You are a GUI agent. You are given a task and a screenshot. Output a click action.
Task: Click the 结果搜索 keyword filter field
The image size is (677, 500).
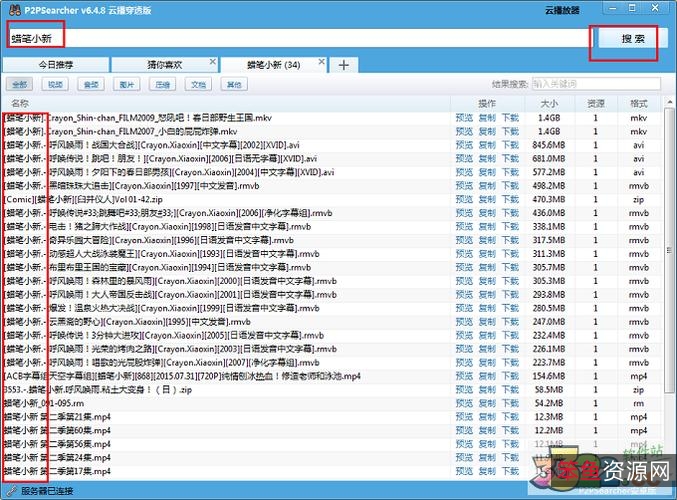click(x=596, y=84)
